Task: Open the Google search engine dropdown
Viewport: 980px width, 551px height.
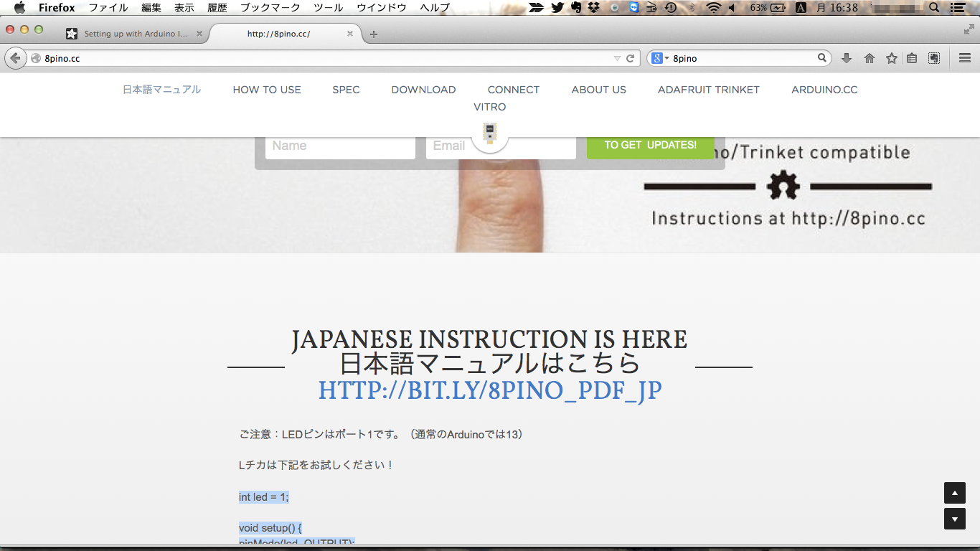Action: (659, 58)
